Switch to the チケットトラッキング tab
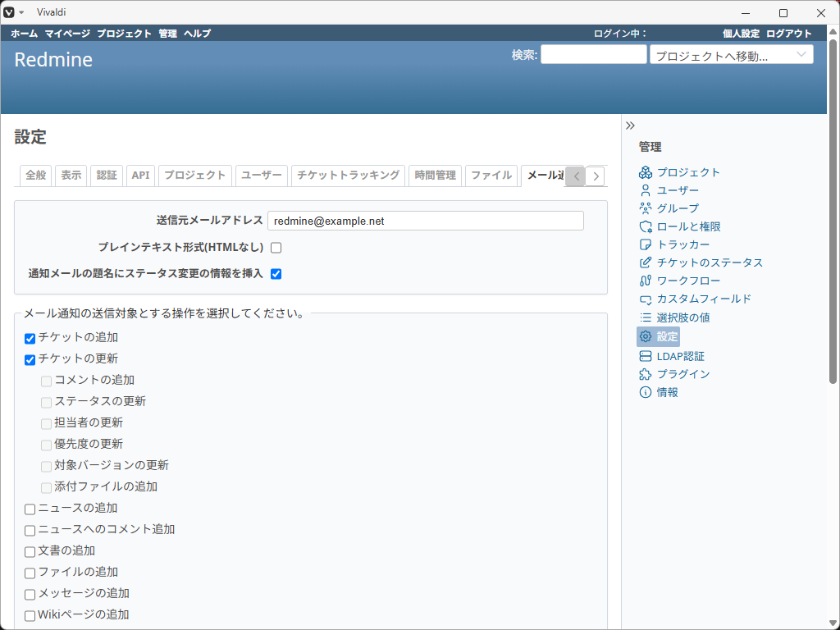840x630 pixels. (x=348, y=176)
